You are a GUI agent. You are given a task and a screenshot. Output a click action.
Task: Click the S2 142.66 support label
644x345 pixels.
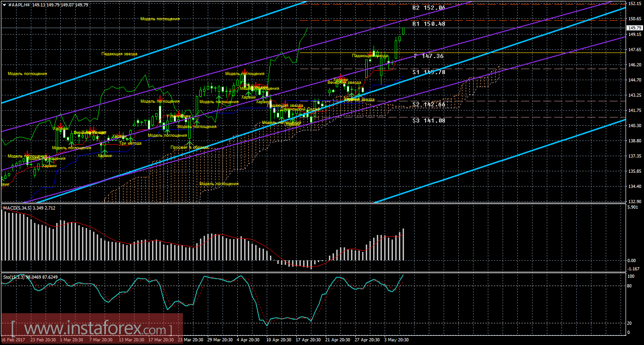point(428,105)
